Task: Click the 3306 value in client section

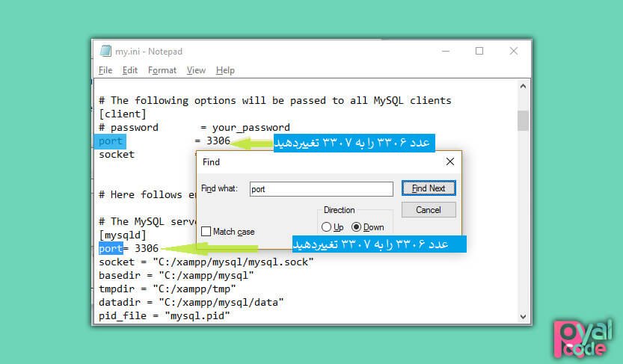Action: 218,141
